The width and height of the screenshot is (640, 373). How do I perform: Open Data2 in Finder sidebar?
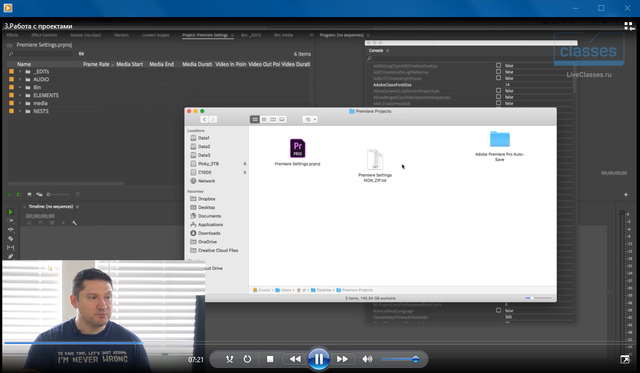click(200, 147)
